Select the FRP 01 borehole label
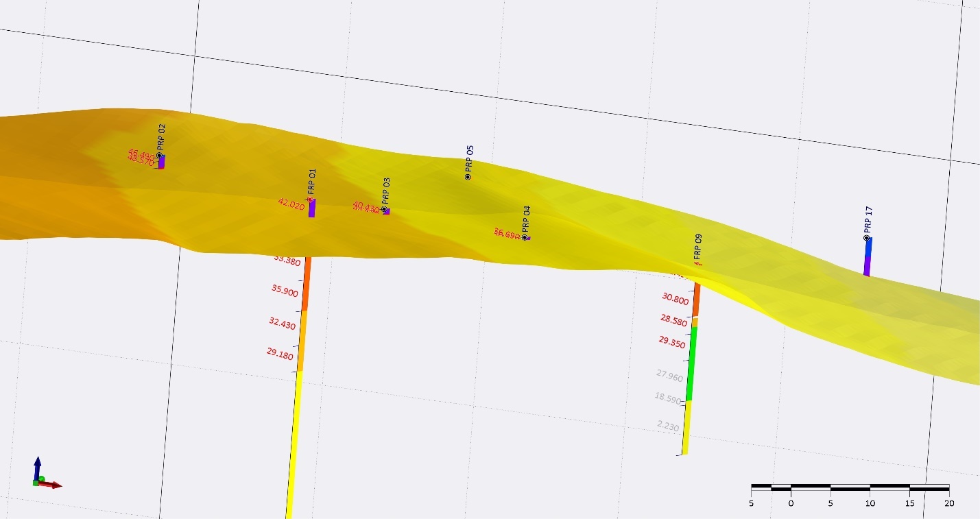The width and height of the screenshot is (980, 519). pos(312,182)
